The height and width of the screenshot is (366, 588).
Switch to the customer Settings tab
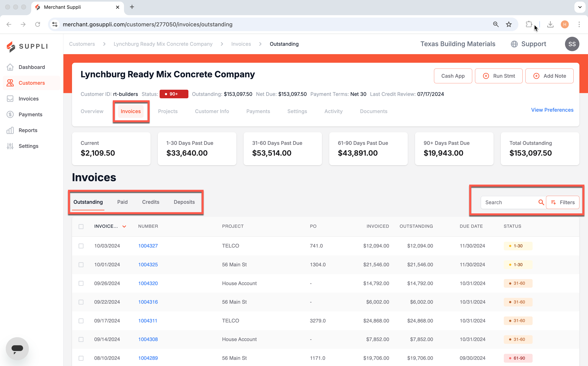tap(297, 111)
